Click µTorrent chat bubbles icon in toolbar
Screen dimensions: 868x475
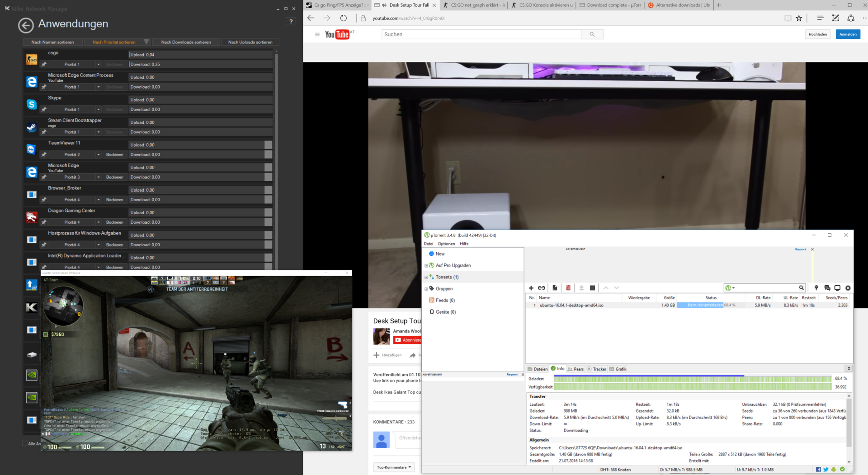point(827,288)
